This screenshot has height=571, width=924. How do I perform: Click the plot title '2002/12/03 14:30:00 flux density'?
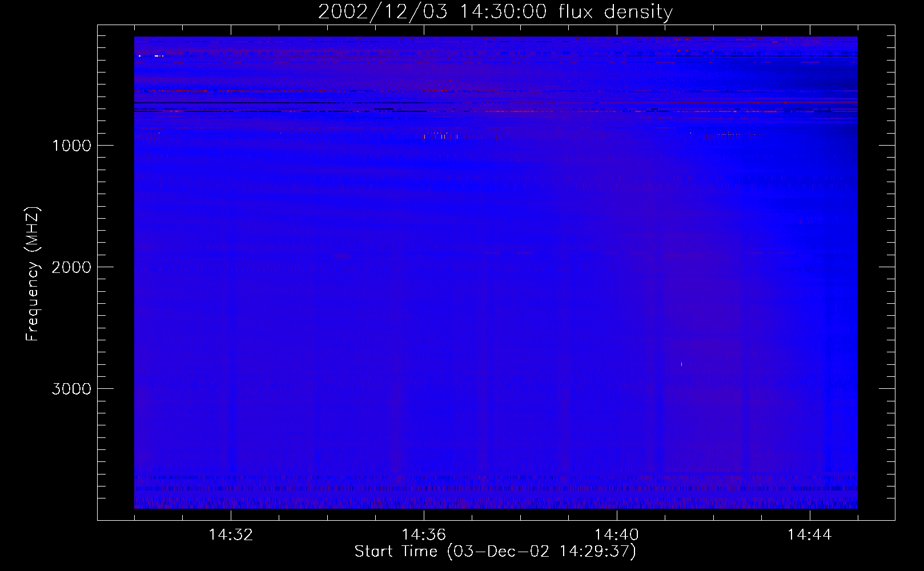coord(495,11)
